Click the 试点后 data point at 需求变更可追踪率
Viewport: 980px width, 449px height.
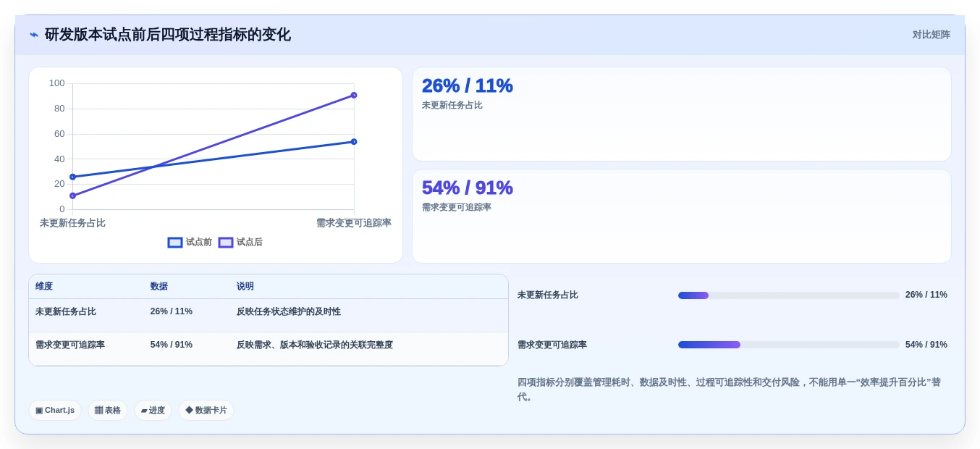pyautogui.click(x=354, y=95)
